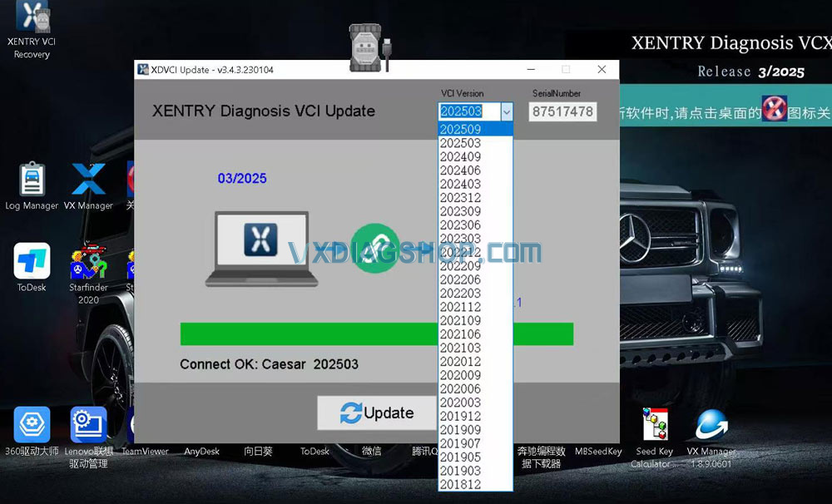This screenshot has width=832, height=504.
Task: Expand the VCI Version dropdown arrow
Action: [507, 111]
